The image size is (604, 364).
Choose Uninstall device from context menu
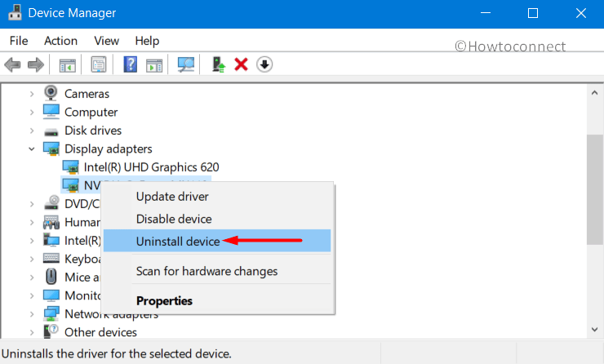click(x=217, y=241)
